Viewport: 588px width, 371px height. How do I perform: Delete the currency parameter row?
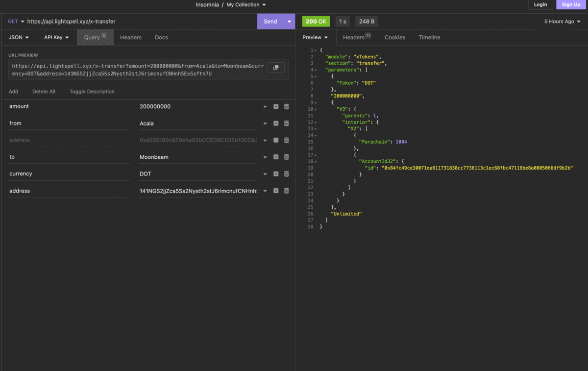tap(286, 174)
